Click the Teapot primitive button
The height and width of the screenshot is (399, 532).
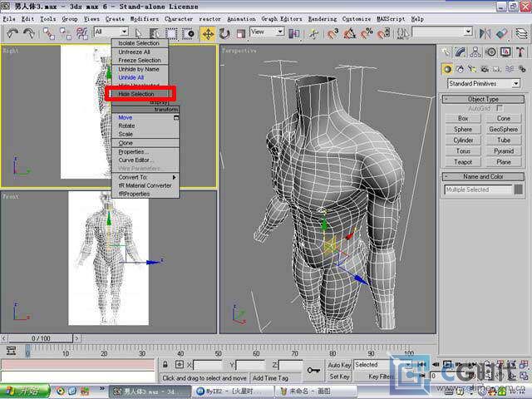pos(463,162)
